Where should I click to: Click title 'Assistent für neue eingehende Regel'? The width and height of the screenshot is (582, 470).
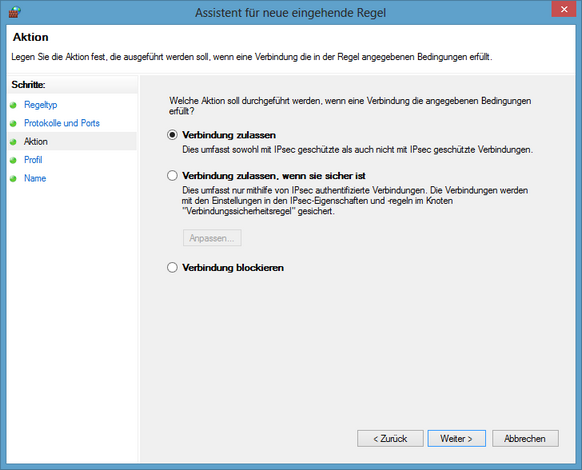(x=291, y=13)
